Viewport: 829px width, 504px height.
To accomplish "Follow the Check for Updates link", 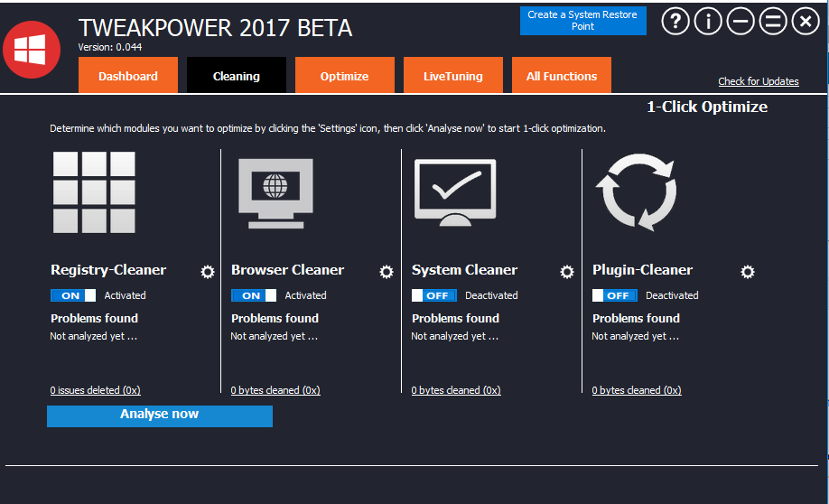I will pos(759,81).
